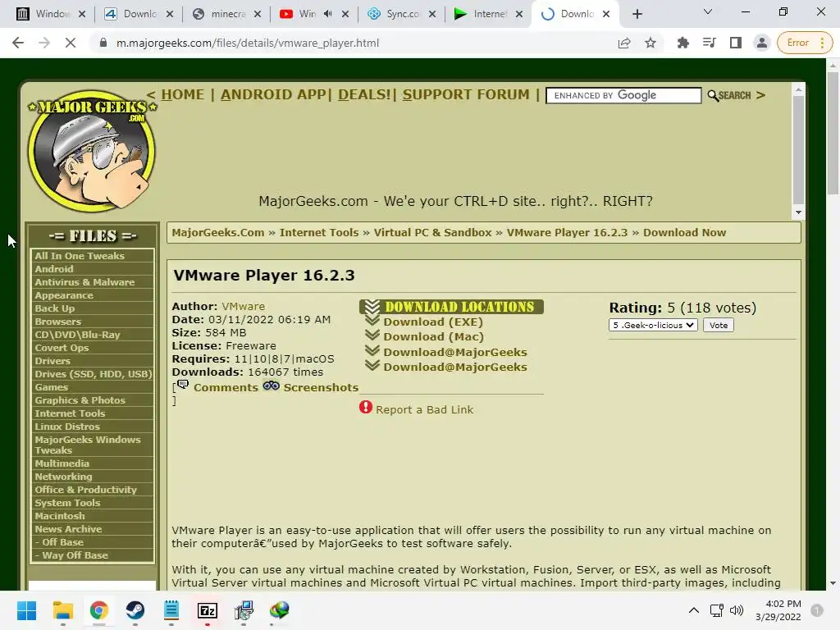The height and width of the screenshot is (630, 840).
Task: Show hidden system tray icons chevron
Action: (693, 610)
